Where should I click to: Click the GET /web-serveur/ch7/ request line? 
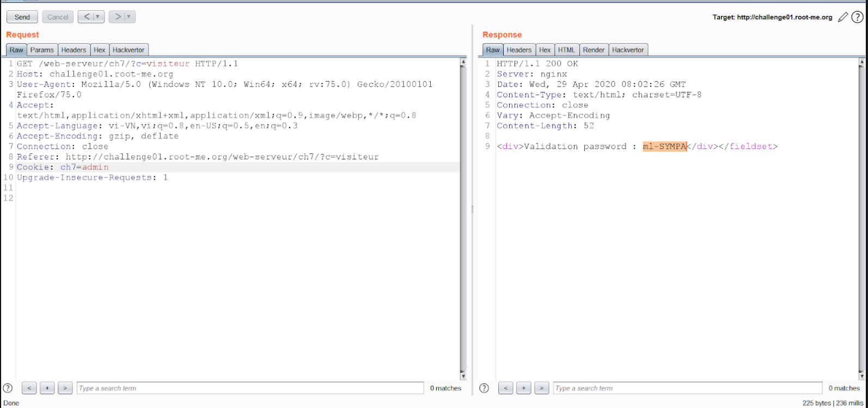127,64
